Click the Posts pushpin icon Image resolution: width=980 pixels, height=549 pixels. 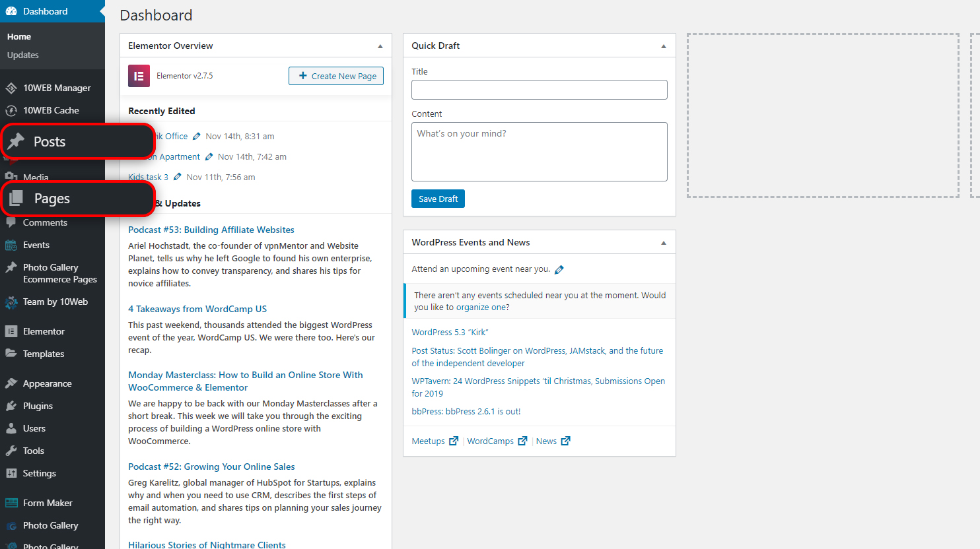pyautogui.click(x=17, y=141)
